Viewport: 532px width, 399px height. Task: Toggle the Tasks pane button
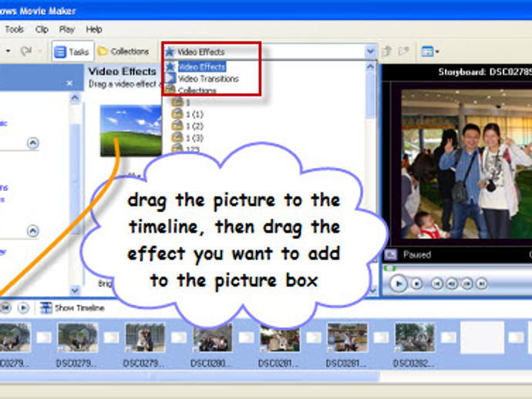[72, 52]
